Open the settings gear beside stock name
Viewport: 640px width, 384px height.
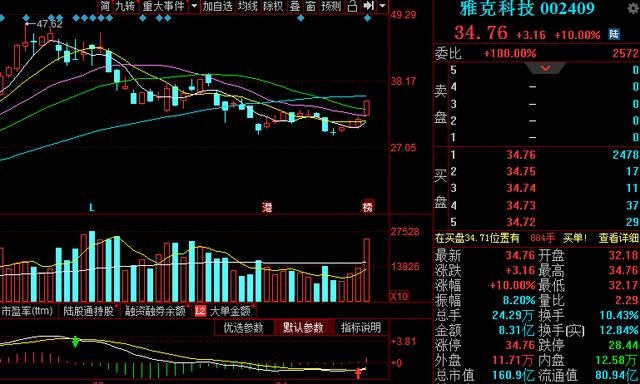pos(635,8)
